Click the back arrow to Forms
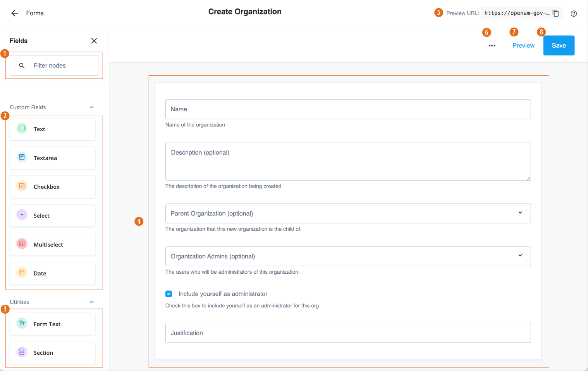588x371 pixels. [x=14, y=13]
